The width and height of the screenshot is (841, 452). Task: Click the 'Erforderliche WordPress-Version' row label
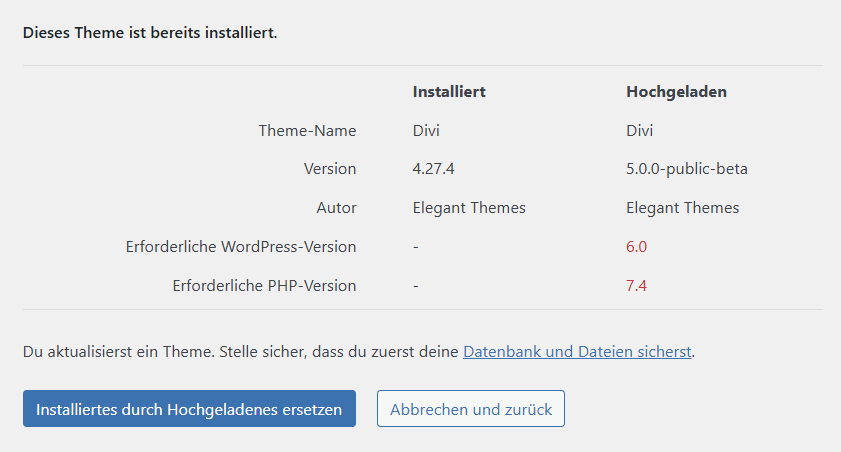[x=241, y=247]
